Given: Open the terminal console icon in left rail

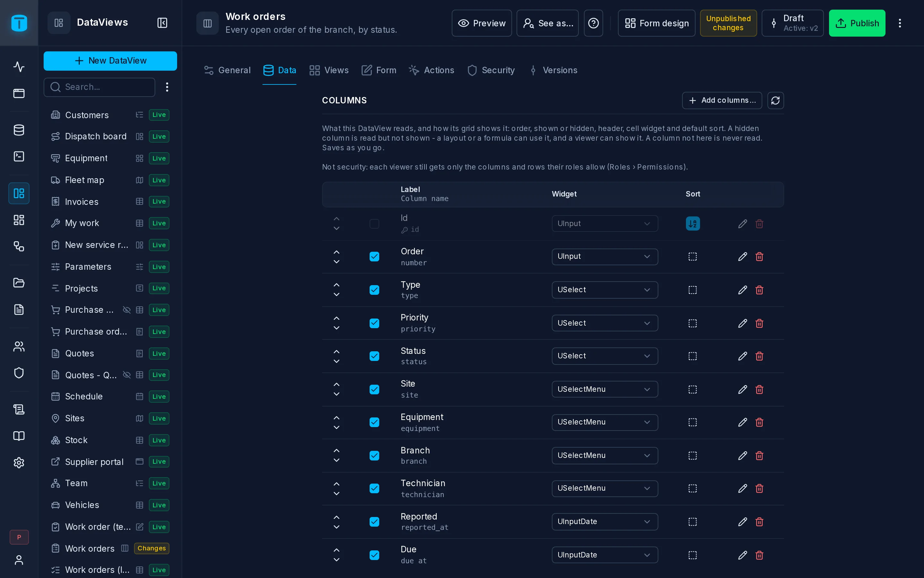Looking at the screenshot, I should tap(19, 156).
